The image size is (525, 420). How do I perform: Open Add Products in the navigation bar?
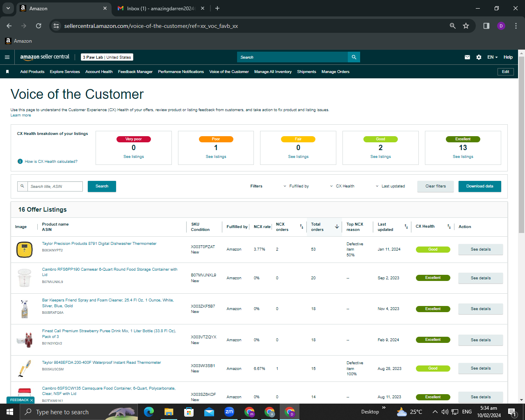pyautogui.click(x=32, y=72)
